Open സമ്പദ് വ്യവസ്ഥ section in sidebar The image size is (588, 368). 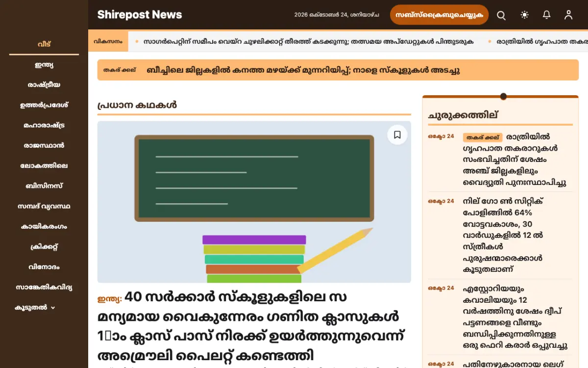[x=44, y=207]
